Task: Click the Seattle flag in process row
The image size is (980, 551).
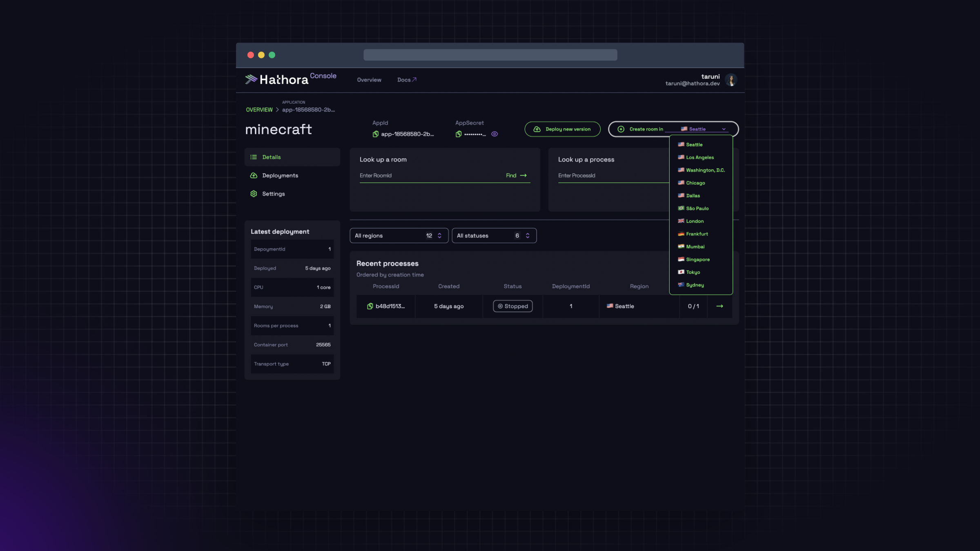Action: pyautogui.click(x=610, y=306)
